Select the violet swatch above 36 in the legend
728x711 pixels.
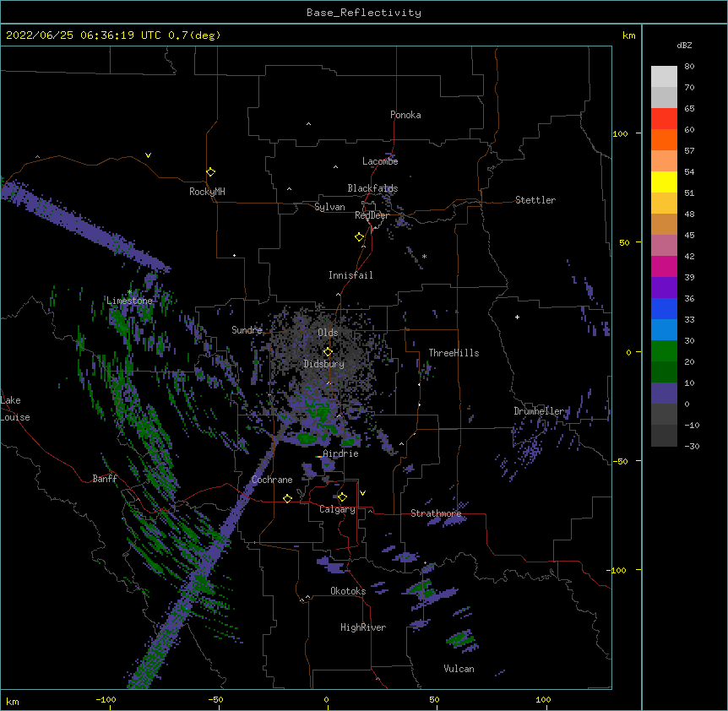coord(664,287)
